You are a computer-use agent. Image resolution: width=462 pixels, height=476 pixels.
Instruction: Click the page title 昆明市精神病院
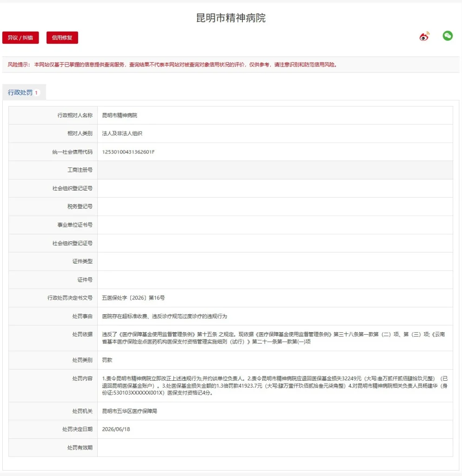click(x=231, y=18)
